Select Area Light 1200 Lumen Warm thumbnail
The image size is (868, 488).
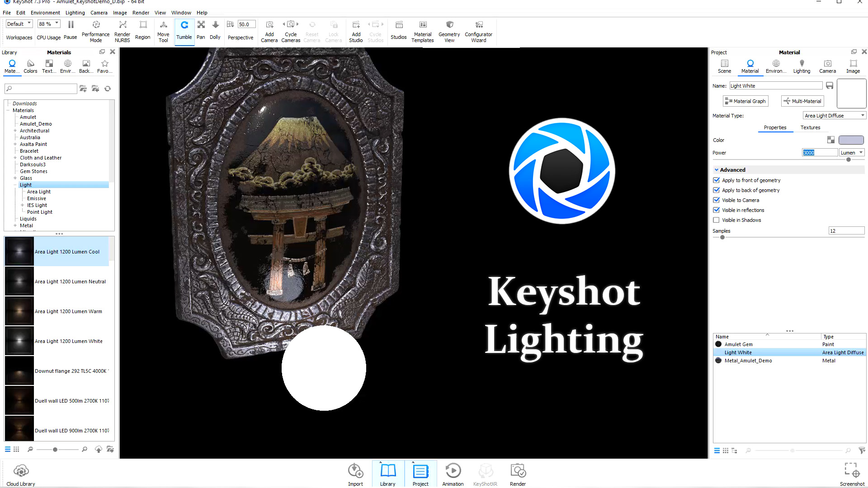click(19, 311)
